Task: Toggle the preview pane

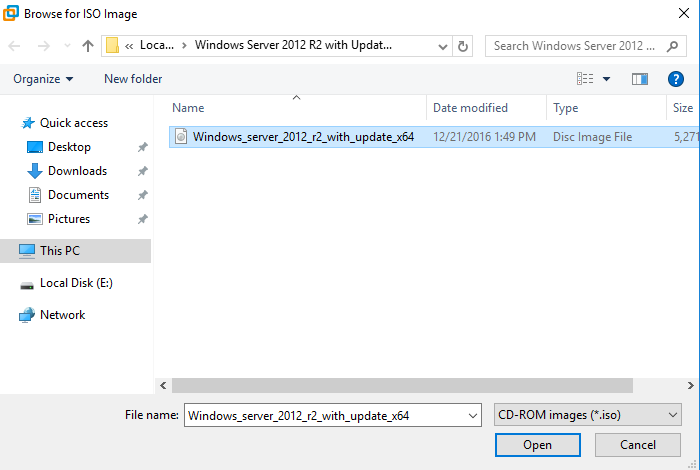Action: tap(640, 79)
